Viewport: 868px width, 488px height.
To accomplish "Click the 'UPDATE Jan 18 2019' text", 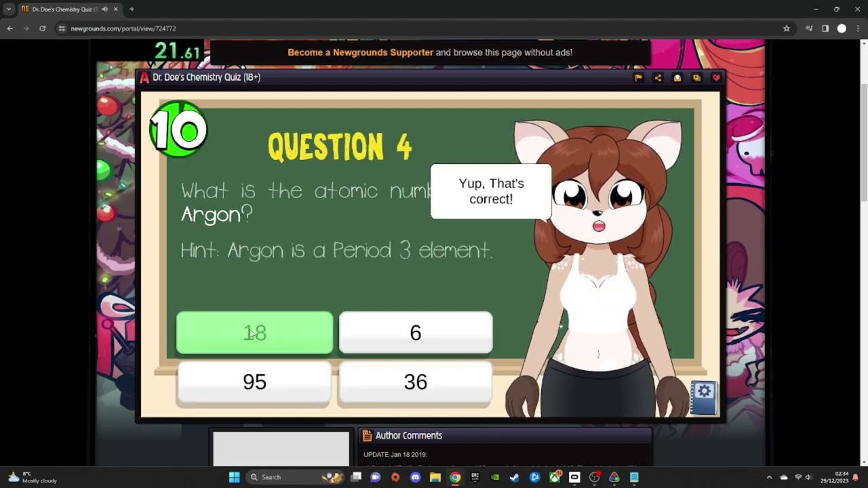I will click(395, 455).
